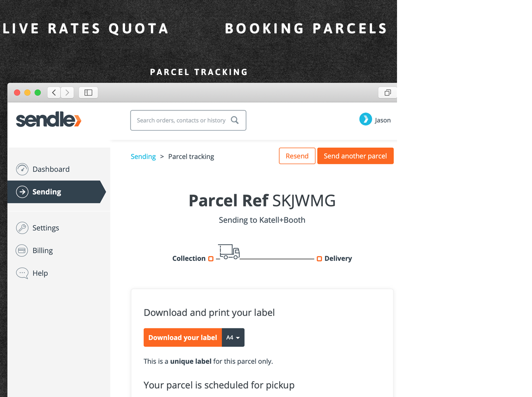Image resolution: width=532 pixels, height=397 pixels.
Task: Go forward in browser history
Action: click(x=67, y=93)
